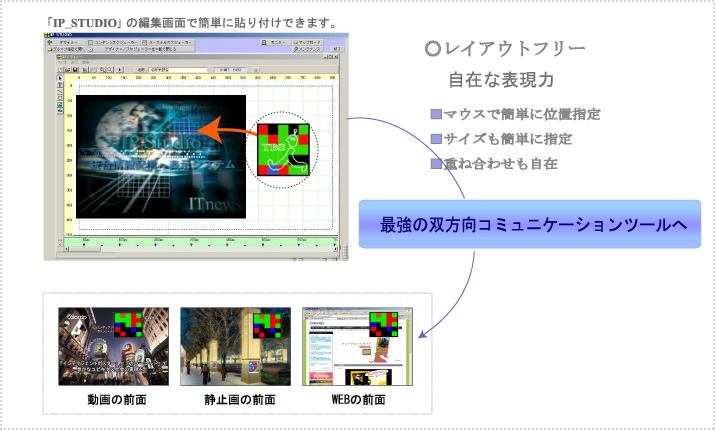Viewport: 715px width, 430px height.
Task: Click the zoom out magnifier icon
Action: point(109,70)
